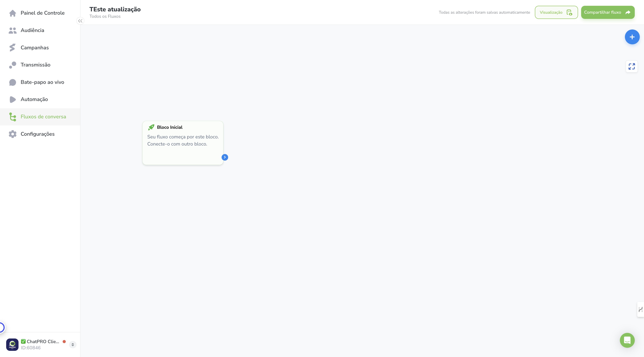Click the Painel de Controle home icon
This screenshot has height=357, width=644.
[13, 13]
